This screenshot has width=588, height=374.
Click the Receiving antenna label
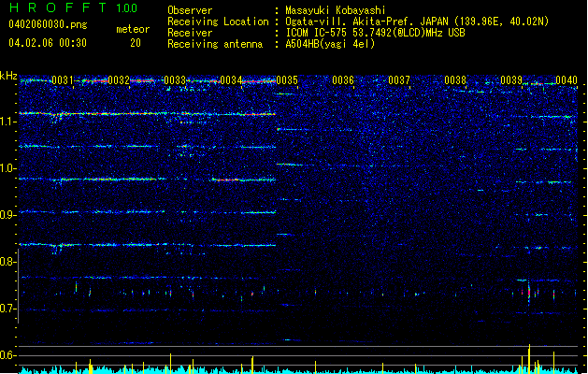215,44
